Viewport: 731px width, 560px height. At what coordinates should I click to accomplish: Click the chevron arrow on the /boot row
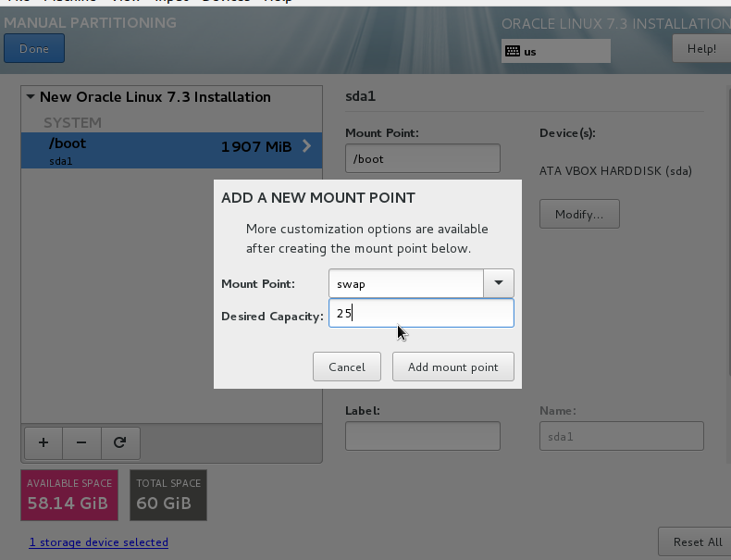coord(306,146)
